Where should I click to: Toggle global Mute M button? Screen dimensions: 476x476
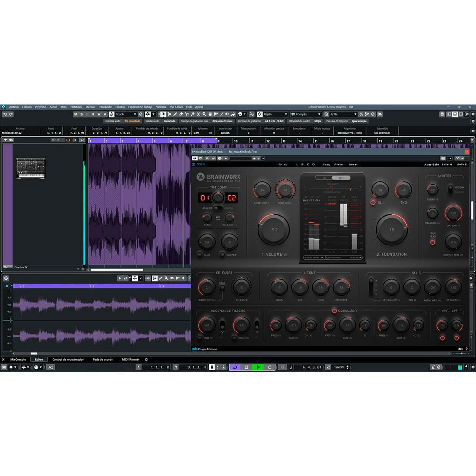point(76,114)
